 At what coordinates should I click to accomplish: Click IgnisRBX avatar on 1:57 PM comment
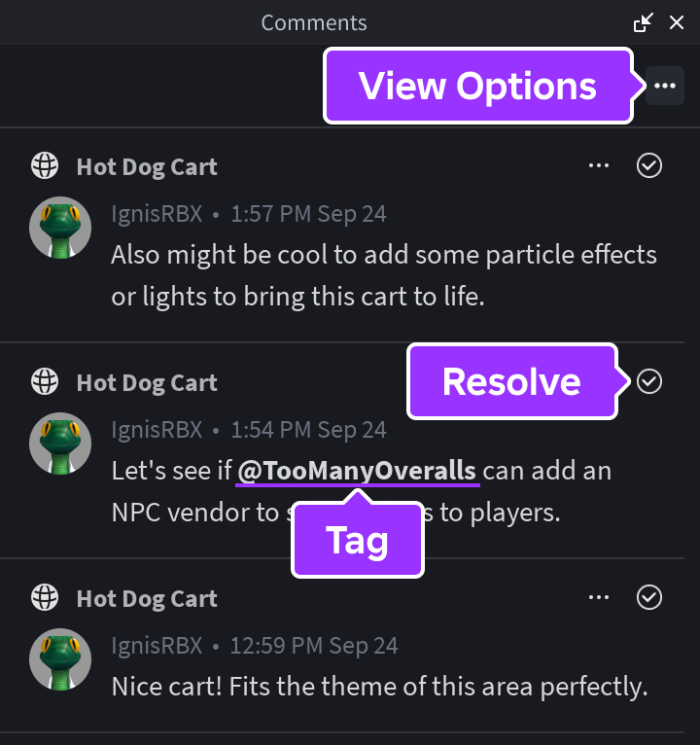tap(60, 229)
